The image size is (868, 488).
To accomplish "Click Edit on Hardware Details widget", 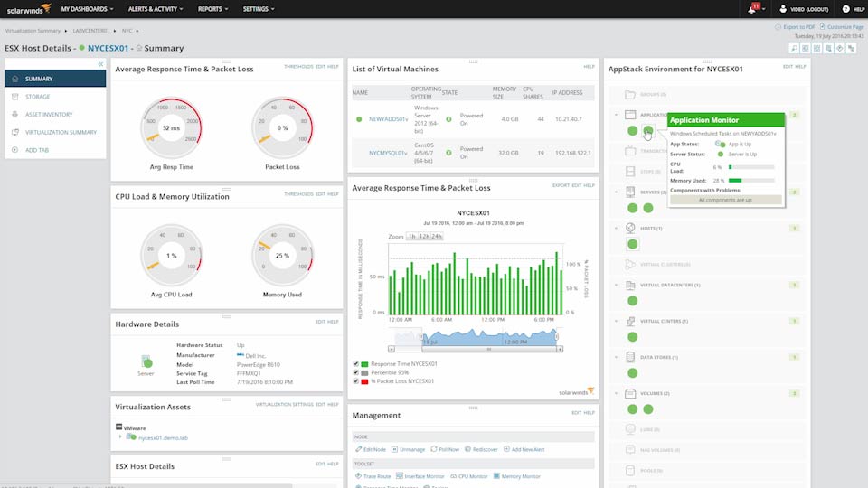I will tap(320, 322).
